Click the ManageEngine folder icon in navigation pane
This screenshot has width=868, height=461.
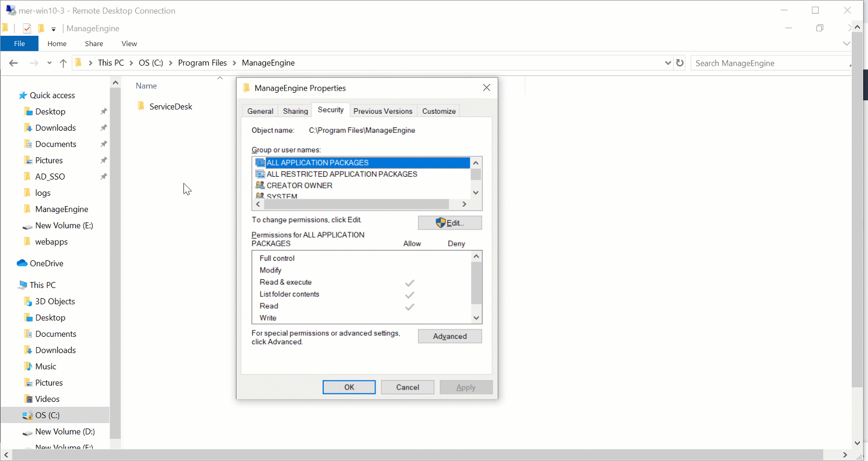pos(28,209)
